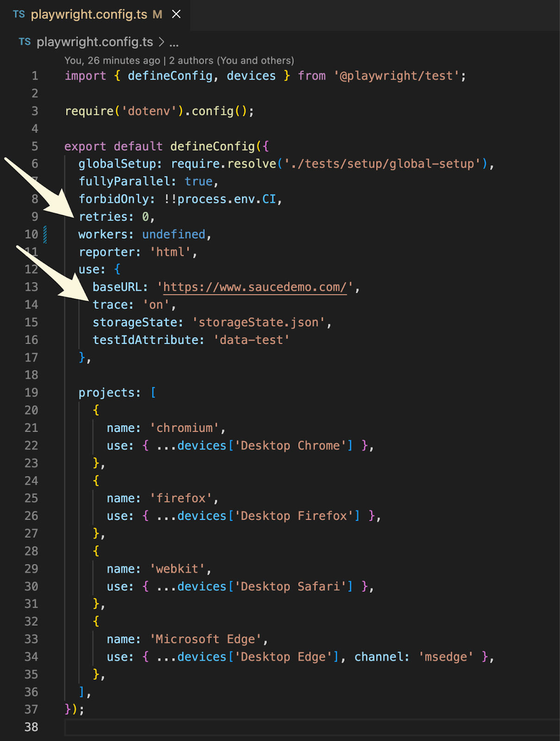Open the playwright.config.ts breadcrumb item
The width and height of the screenshot is (560, 741).
95,42
